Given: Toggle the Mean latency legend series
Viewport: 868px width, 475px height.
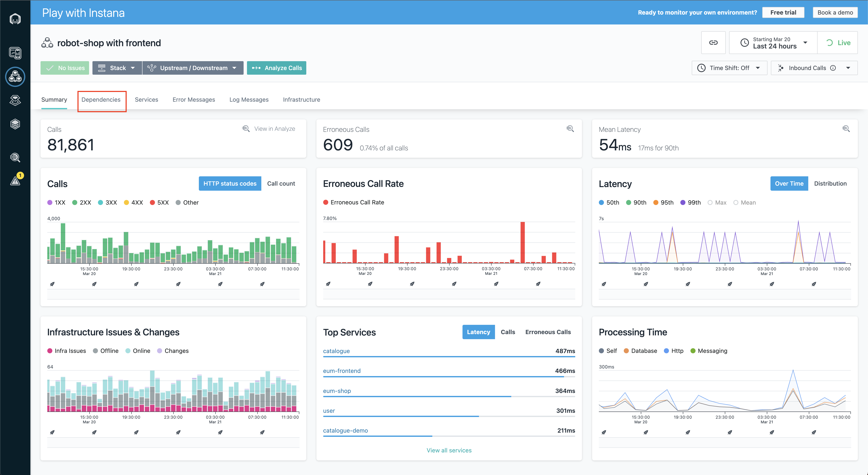Looking at the screenshot, I should (x=744, y=203).
